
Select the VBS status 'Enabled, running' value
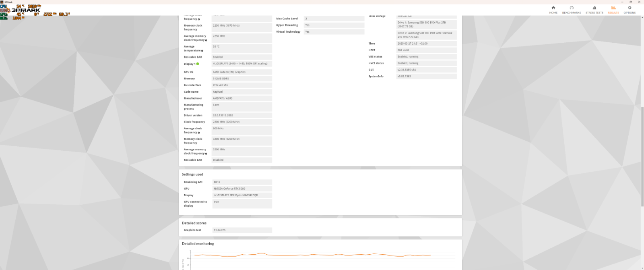426,57
